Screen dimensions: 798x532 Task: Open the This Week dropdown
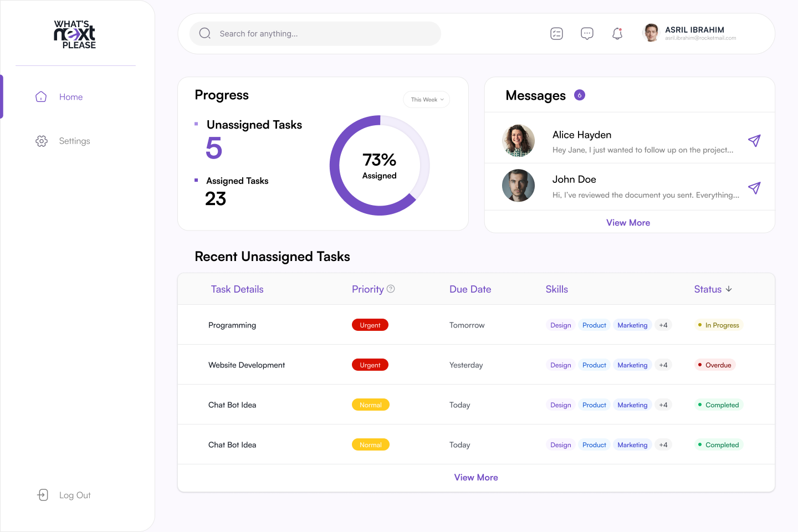427,100
